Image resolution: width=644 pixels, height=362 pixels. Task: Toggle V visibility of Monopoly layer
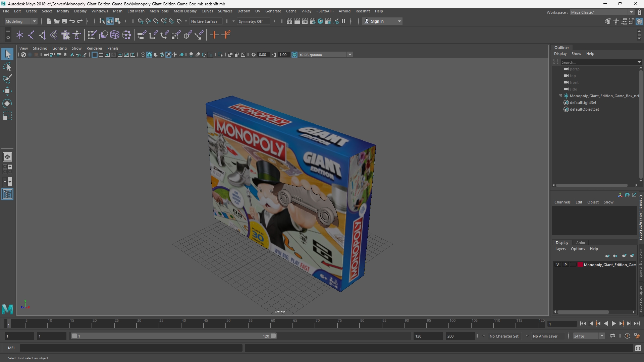coord(558,265)
